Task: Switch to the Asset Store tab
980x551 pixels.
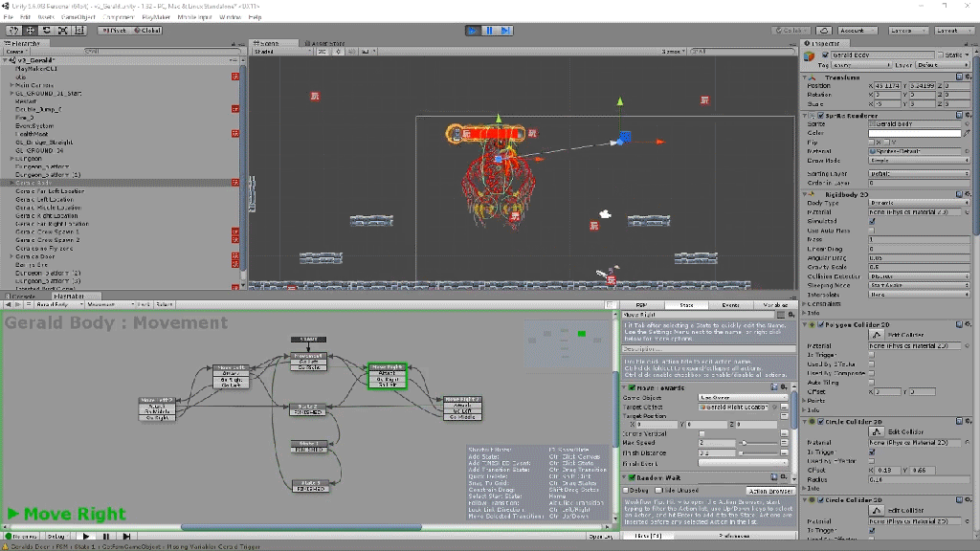Action: coord(325,44)
